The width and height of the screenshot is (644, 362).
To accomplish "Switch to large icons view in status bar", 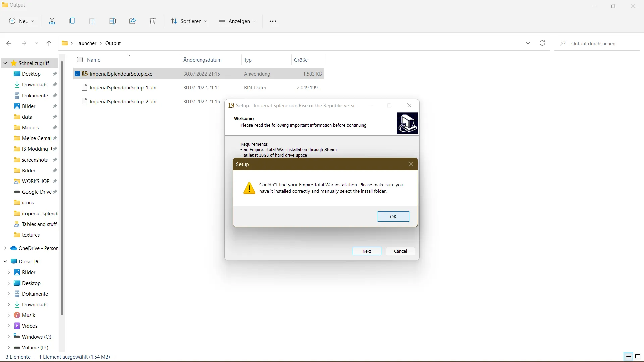I will (638, 357).
